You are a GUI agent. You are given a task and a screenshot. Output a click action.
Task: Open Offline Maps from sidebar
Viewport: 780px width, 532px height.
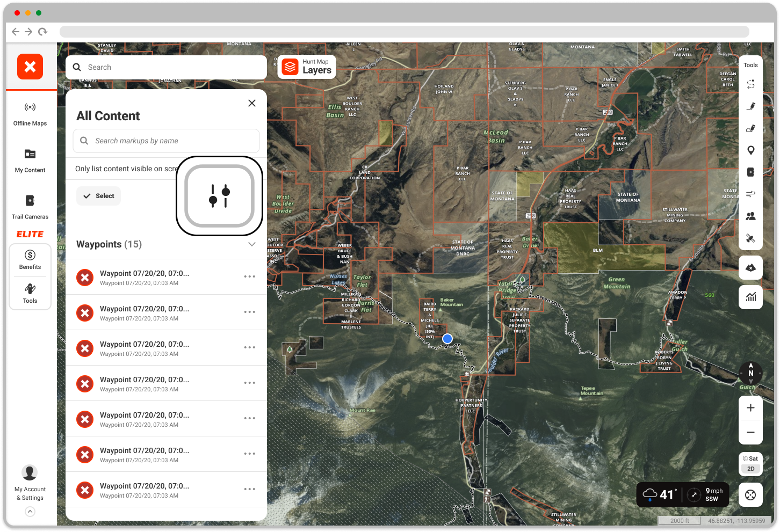point(30,114)
